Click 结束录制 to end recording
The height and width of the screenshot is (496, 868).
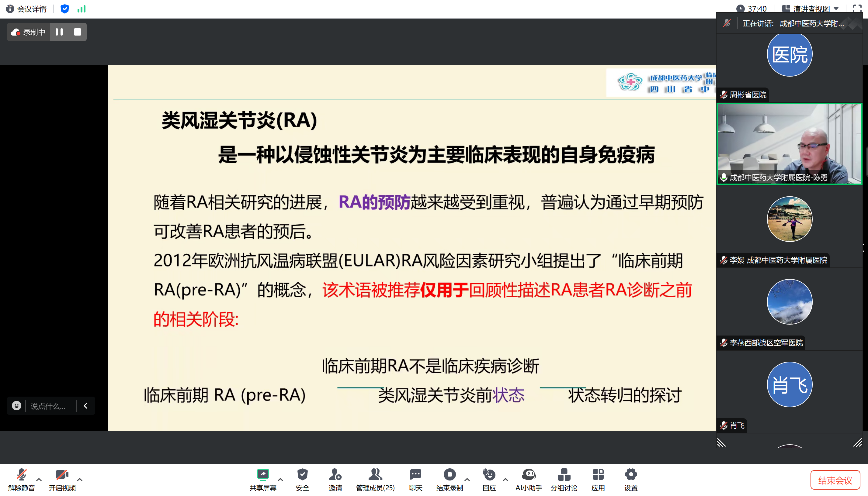tap(450, 480)
